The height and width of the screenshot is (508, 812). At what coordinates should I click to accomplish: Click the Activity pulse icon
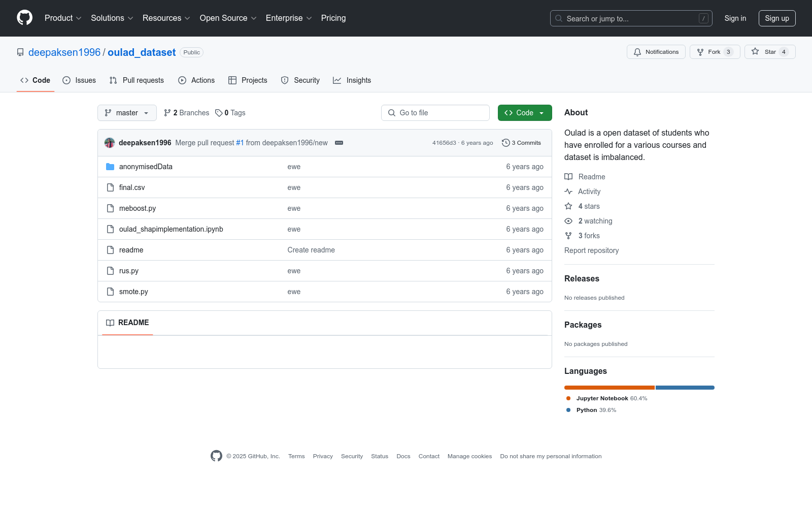(x=568, y=192)
